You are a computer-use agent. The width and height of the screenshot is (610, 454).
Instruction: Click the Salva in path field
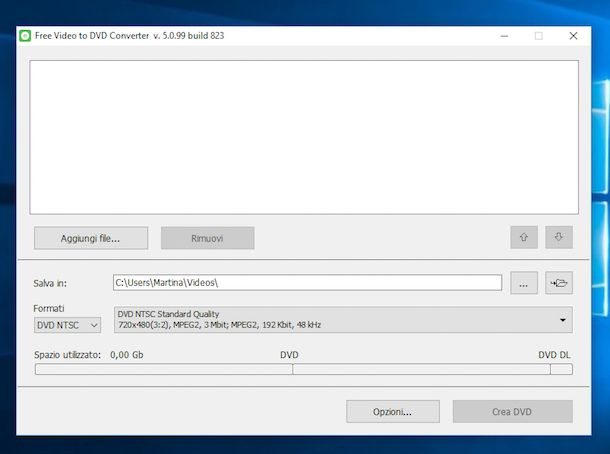tap(307, 283)
